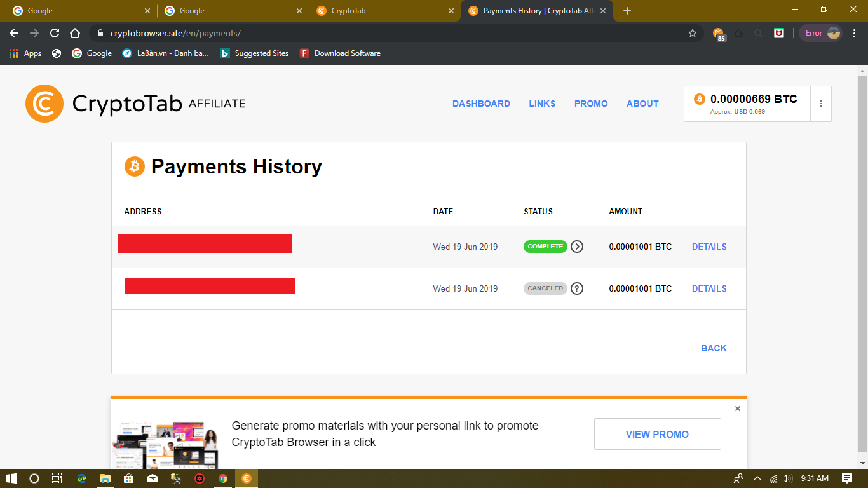Click the question mark next to CANCELED
868x488 pixels.
[x=577, y=288]
